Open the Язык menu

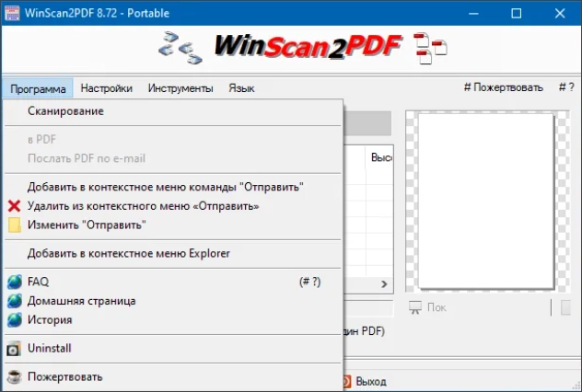click(x=241, y=88)
